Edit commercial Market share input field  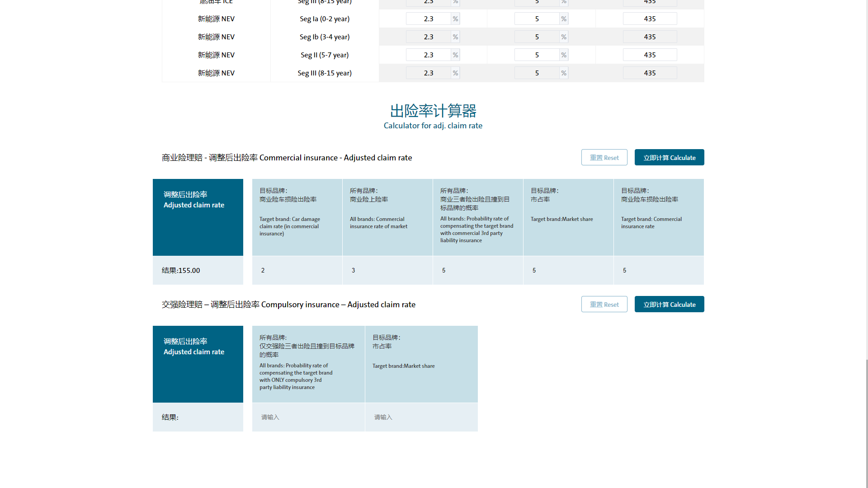[568, 270]
